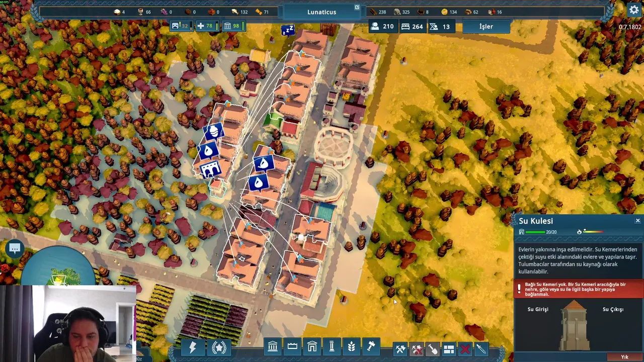
Task: Click the lightning bolt speed button
Action: click(x=192, y=347)
